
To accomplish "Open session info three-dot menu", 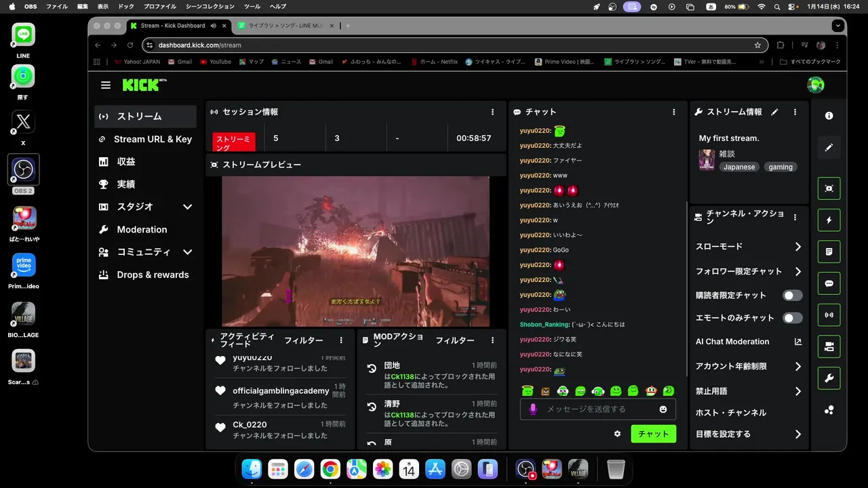I will tap(493, 112).
